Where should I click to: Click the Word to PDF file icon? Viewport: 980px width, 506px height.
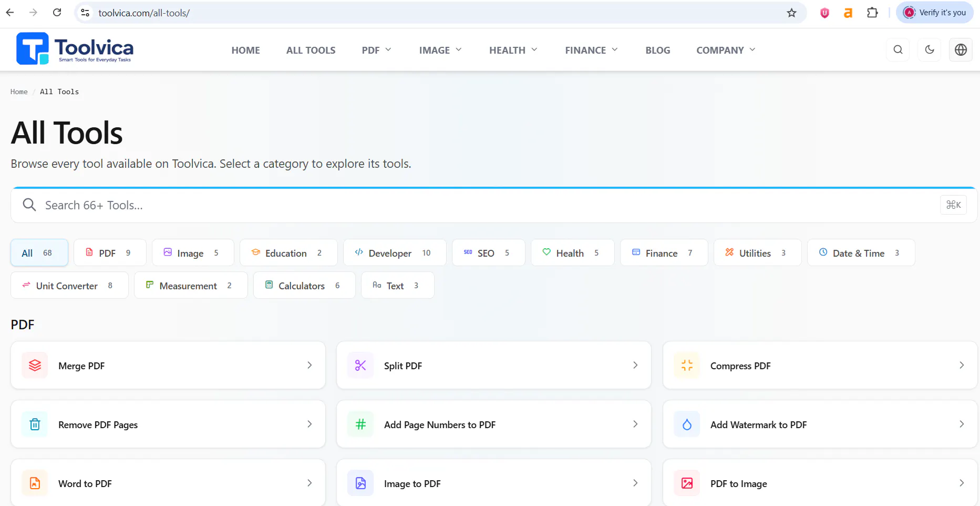pos(35,483)
